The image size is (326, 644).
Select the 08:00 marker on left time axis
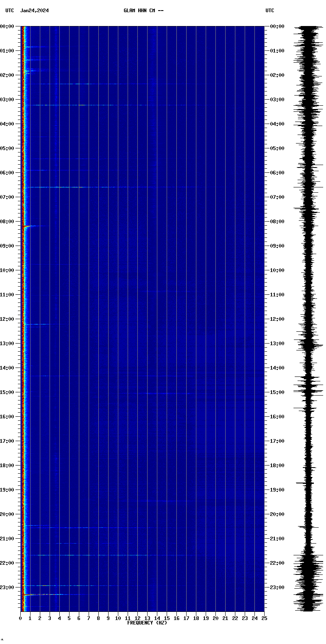(8, 222)
